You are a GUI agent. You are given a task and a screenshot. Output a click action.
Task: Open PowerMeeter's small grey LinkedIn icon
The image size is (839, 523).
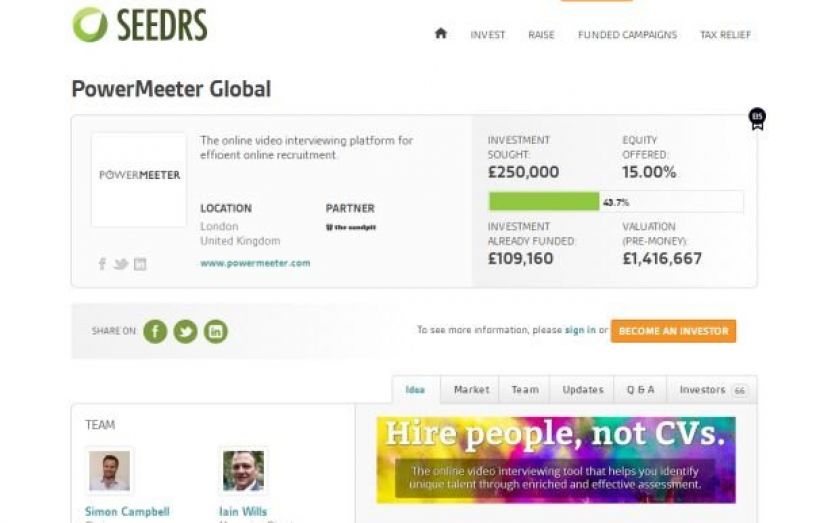(140, 264)
